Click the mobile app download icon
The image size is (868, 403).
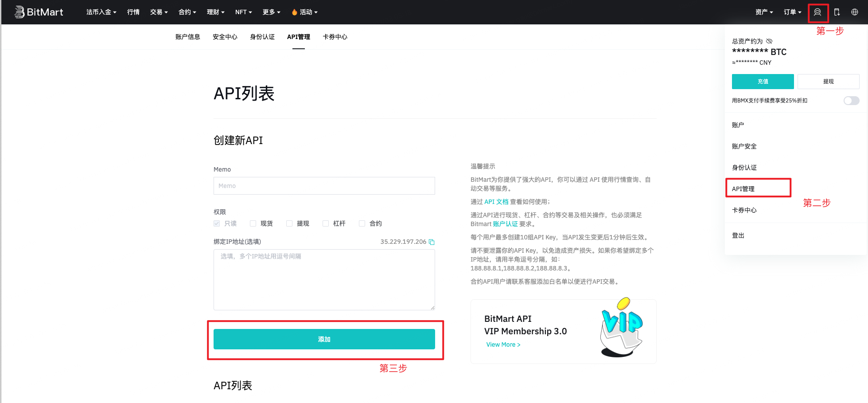[x=837, y=12]
